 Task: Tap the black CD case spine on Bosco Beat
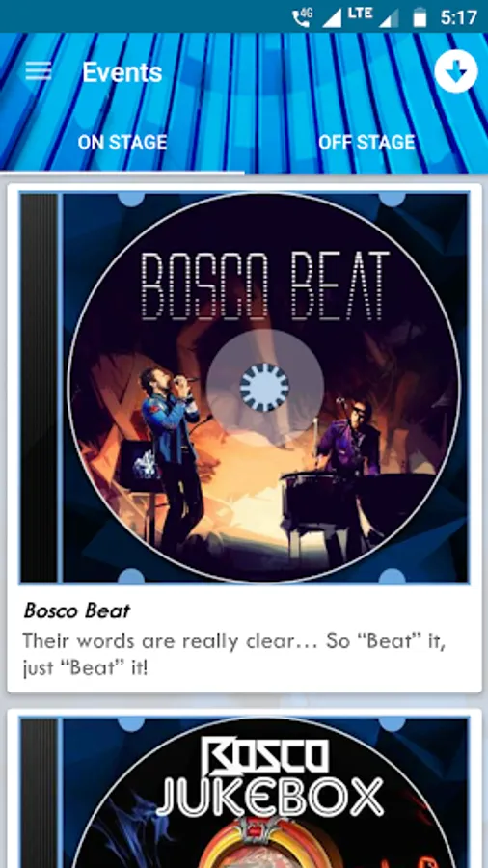click(40, 388)
